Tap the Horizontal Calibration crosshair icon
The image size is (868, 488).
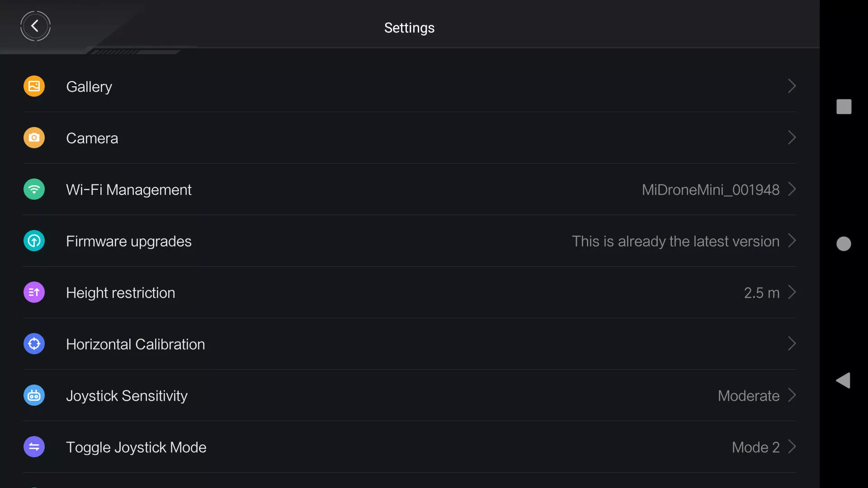pos(34,344)
